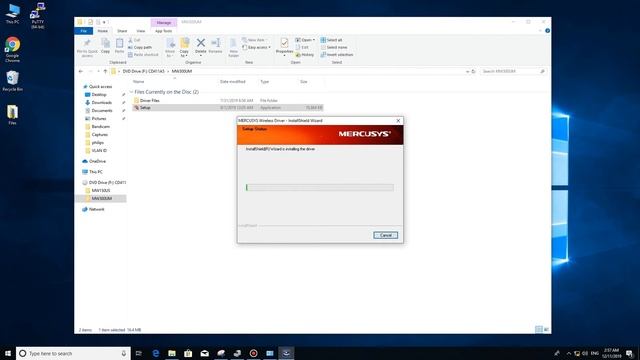Open the address bar history dropdown
This screenshot has height=360, width=640.
467,71
